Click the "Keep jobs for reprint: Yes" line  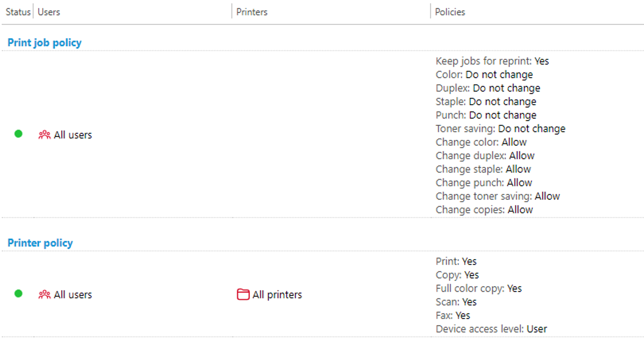(492, 61)
